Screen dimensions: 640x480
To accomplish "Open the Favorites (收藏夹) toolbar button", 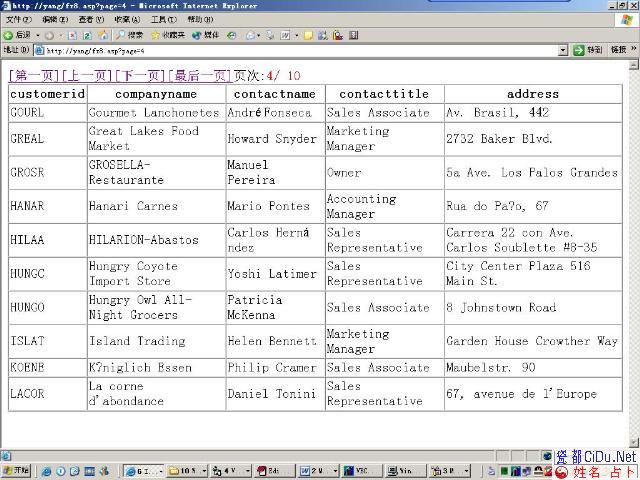I will click(168, 35).
